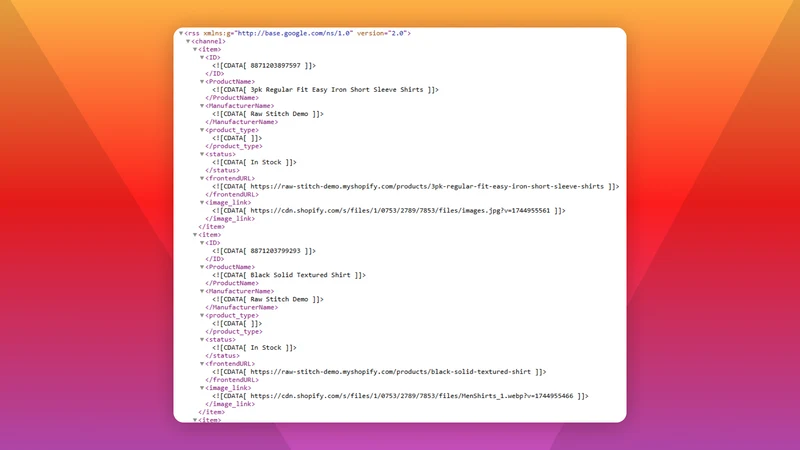
Task: Click 'Raw Stitch Demo' in the 3pk shirts item
Action: point(279,114)
